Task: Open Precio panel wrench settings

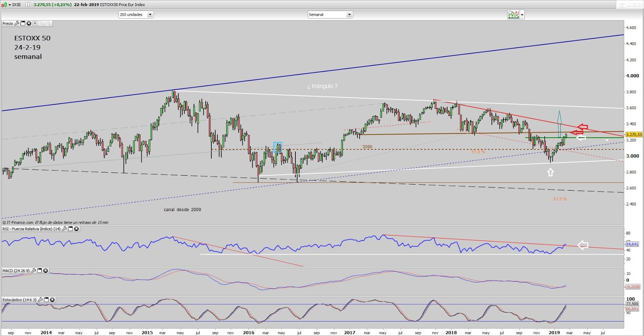Action: (x=17, y=23)
